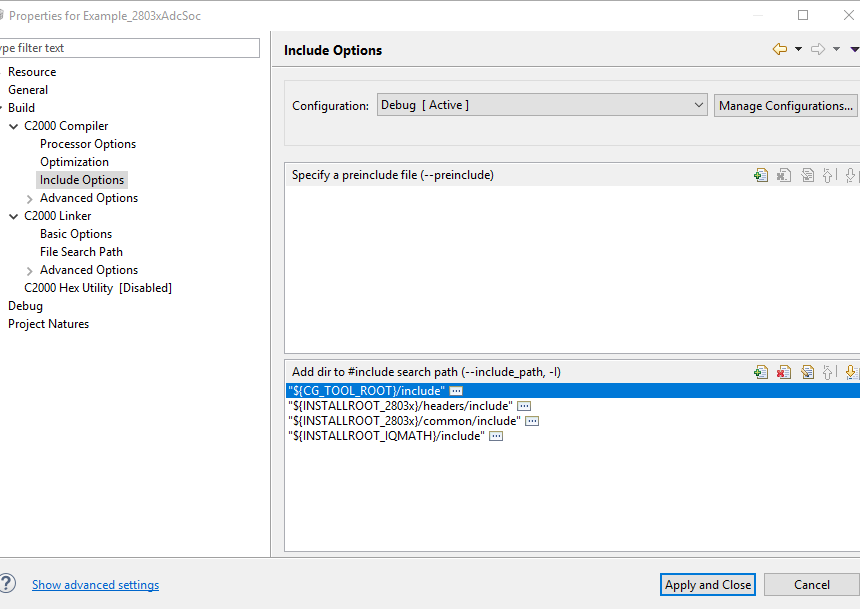The image size is (860, 609).
Task: Click the filter text input field
Action: (x=129, y=48)
